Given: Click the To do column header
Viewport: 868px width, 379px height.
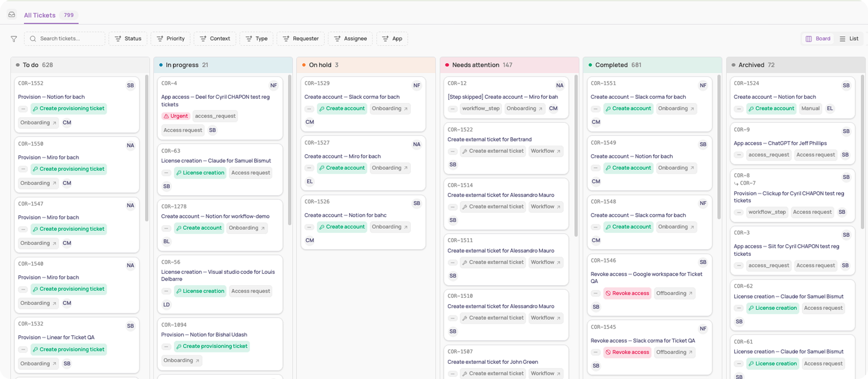Looking at the screenshot, I should (80, 65).
